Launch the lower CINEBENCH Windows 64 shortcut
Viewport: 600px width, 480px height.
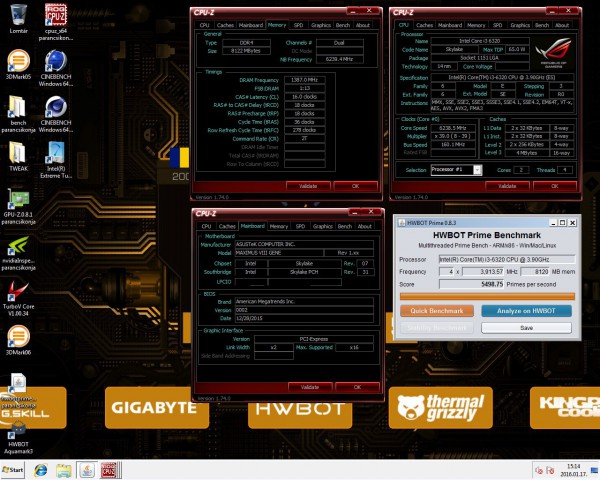pyautogui.click(x=56, y=114)
